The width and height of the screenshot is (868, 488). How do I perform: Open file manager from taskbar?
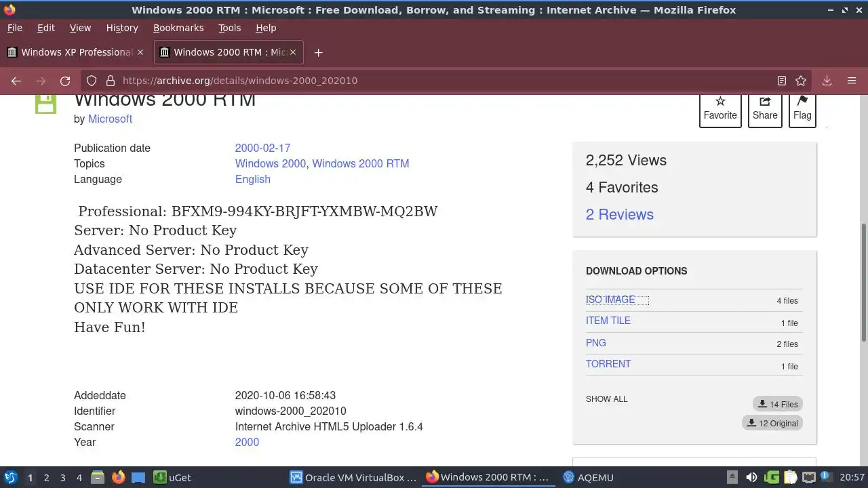(x=98, y=478)
